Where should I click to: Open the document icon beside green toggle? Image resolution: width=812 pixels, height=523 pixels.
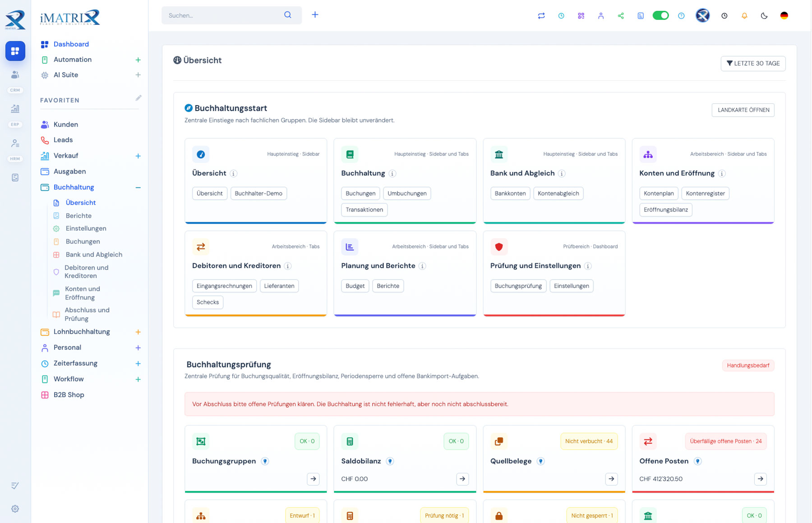point(641,16)
